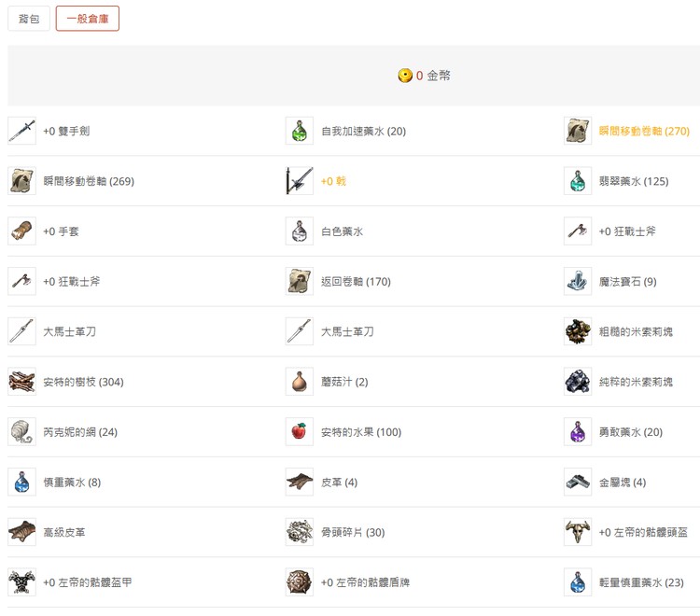Viewport: 700px width, 616px height.
Task: Click the 勇敢藥水 purple potion icon
Action: click(x=578, y=432)
